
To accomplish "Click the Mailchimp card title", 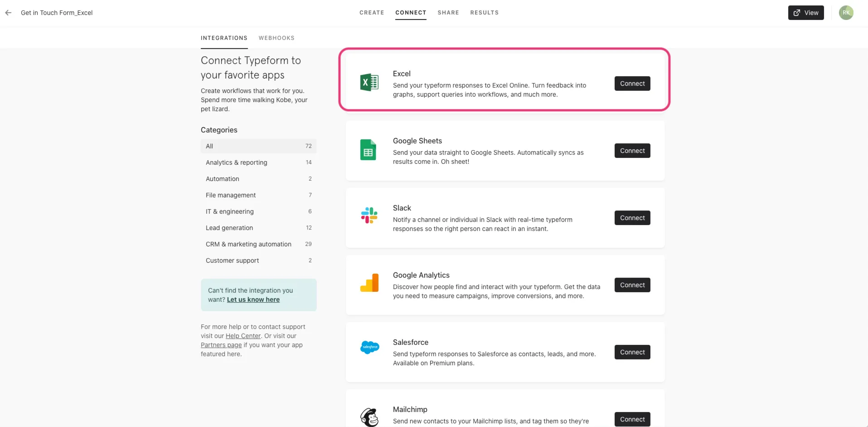I will (410, 409).
